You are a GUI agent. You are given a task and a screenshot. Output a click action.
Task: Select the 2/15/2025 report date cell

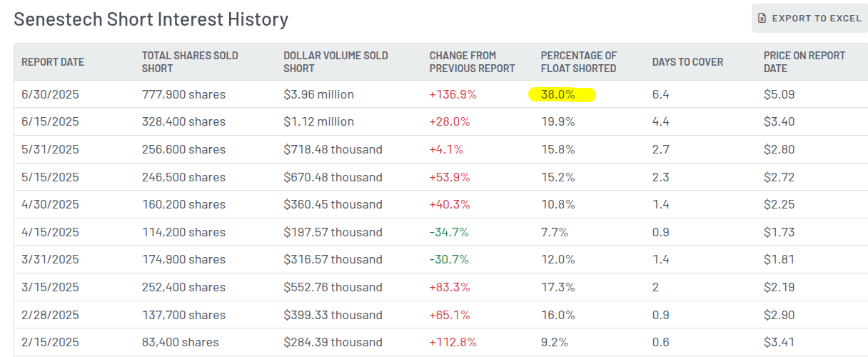(x=50, y=342)
